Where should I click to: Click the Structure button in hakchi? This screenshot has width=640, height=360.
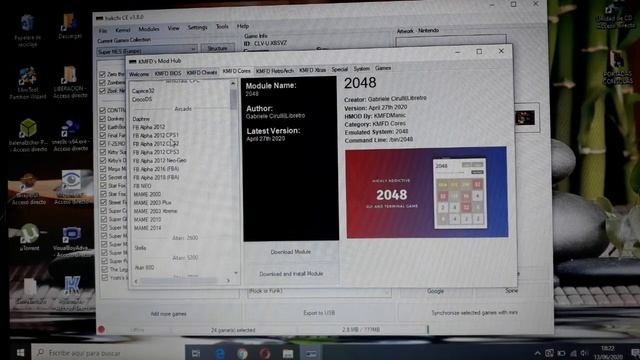[218, 49]
